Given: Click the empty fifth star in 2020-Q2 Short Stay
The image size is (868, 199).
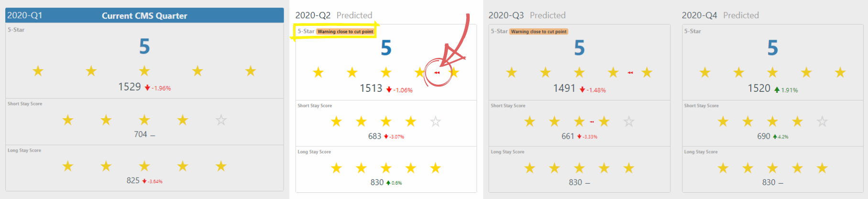Looking at the screenshot, I should (435, 122).
